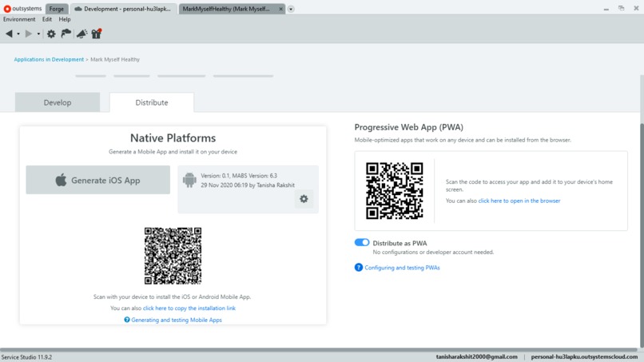Open the Edit menu
This screenshot has width=644, height=362.
[x=47, y=19]
